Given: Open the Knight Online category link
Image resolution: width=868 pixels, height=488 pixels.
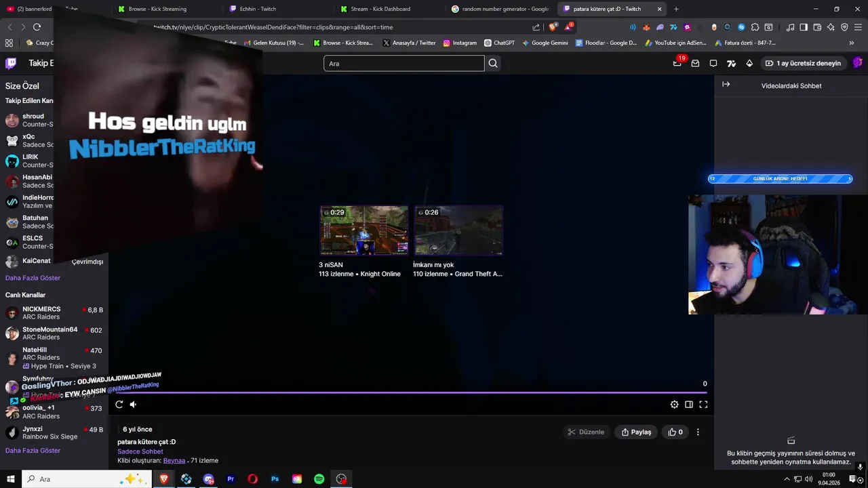Looking at the screenshot, I should [380, 274].
